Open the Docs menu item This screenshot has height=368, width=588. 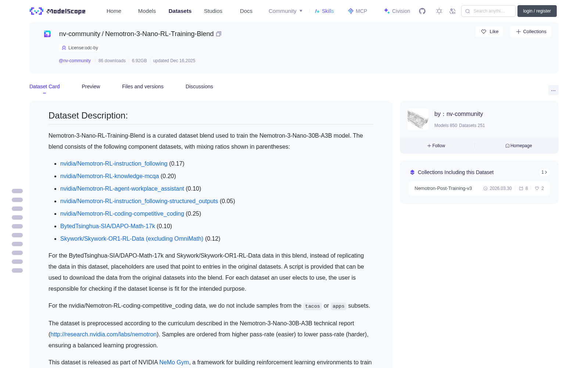pos(246,11)
